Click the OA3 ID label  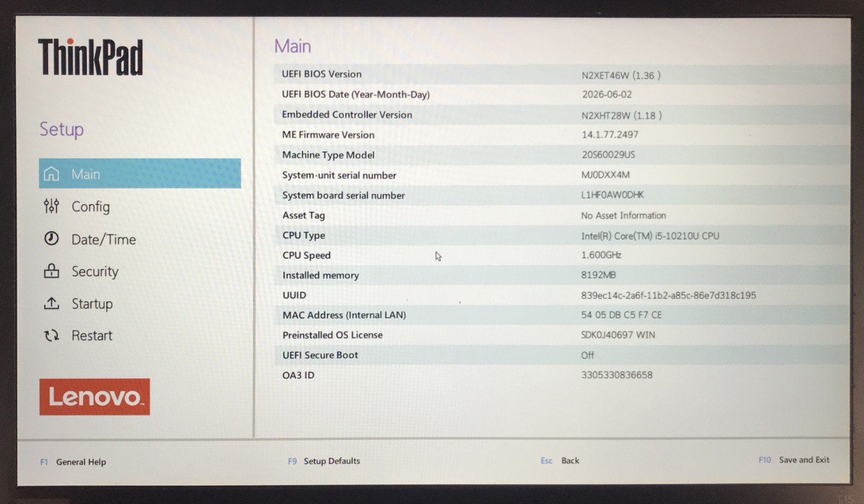298,375
